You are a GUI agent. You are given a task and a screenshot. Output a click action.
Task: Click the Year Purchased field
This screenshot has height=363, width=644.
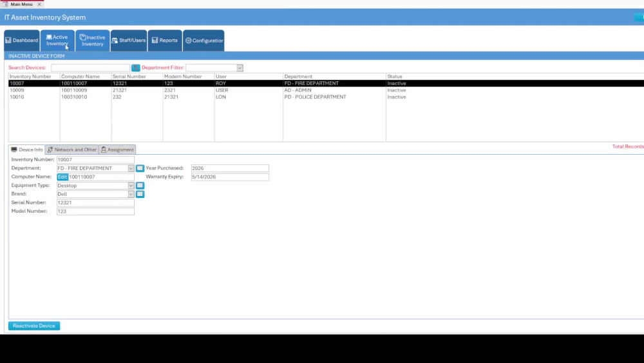230,168
